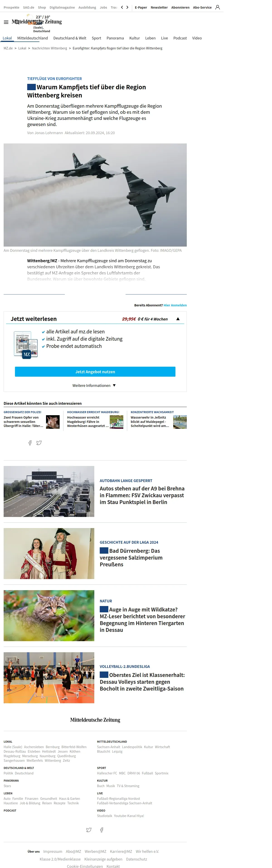The width and height of the screenshot is (272, 868).
Task: Open Digitalmagazine in the top bar
Action: pyautogui.click(x=62, y=7)
